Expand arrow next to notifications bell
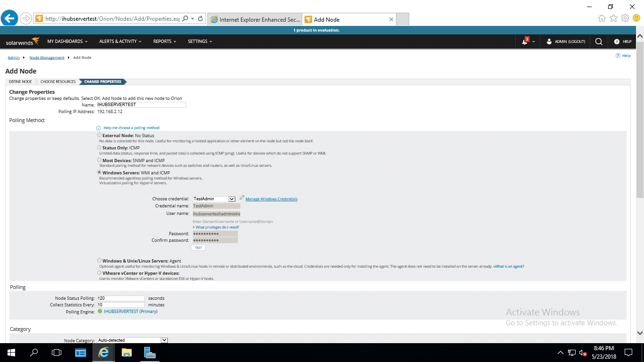This screenshot has width=644, height=362. coord(533,42)
